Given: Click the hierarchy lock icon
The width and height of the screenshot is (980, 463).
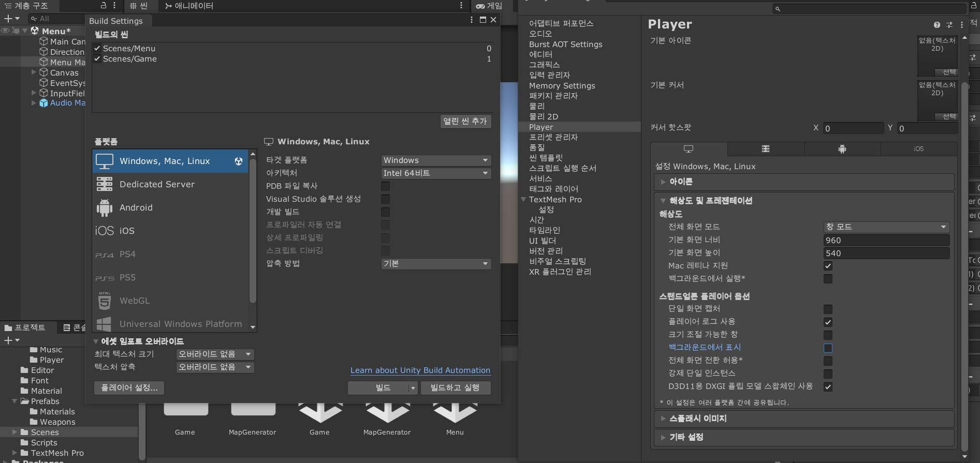Looking at the screenshot, I should (x=103, y=5).
